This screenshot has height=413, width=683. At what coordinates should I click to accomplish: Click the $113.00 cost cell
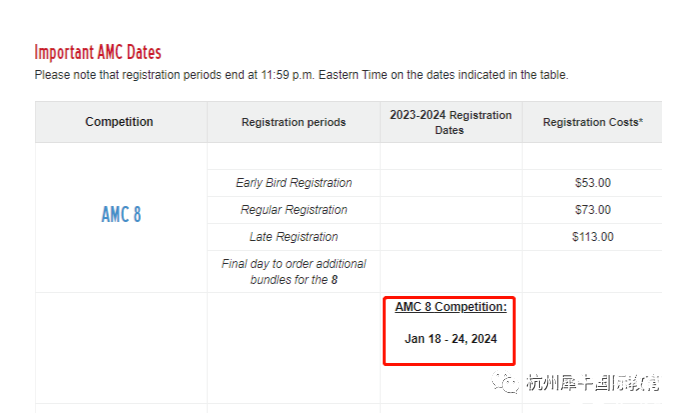point(592,237)
